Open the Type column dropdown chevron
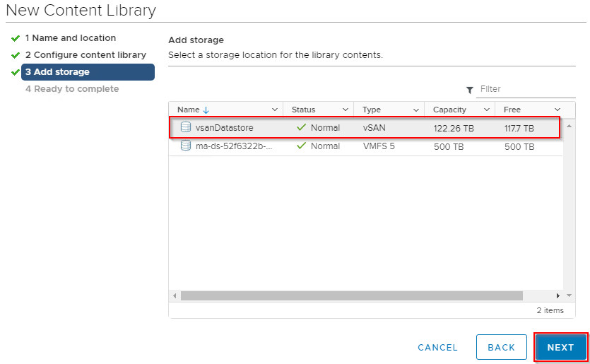The image size is (590, 364). pyautogui.click(x=415, y=110)
